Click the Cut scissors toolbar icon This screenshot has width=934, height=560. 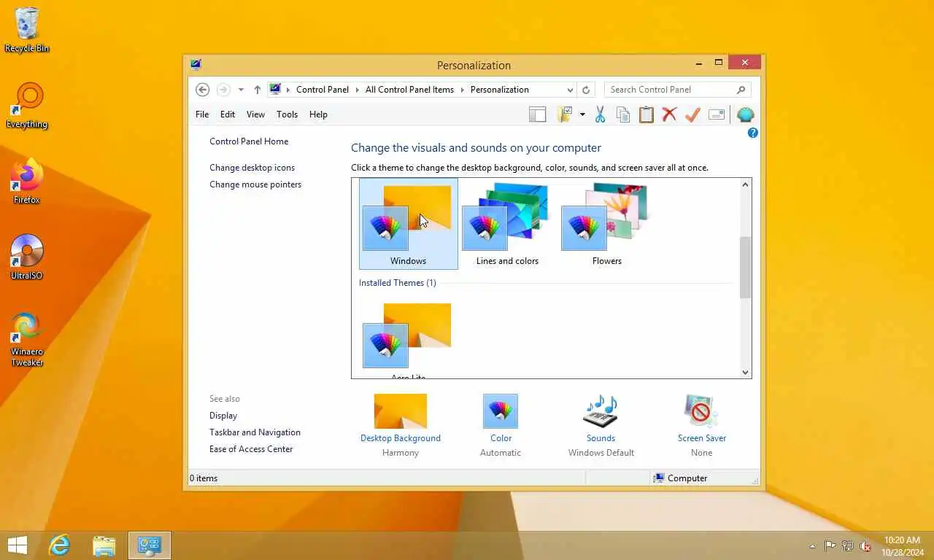[x=600, y=114]
